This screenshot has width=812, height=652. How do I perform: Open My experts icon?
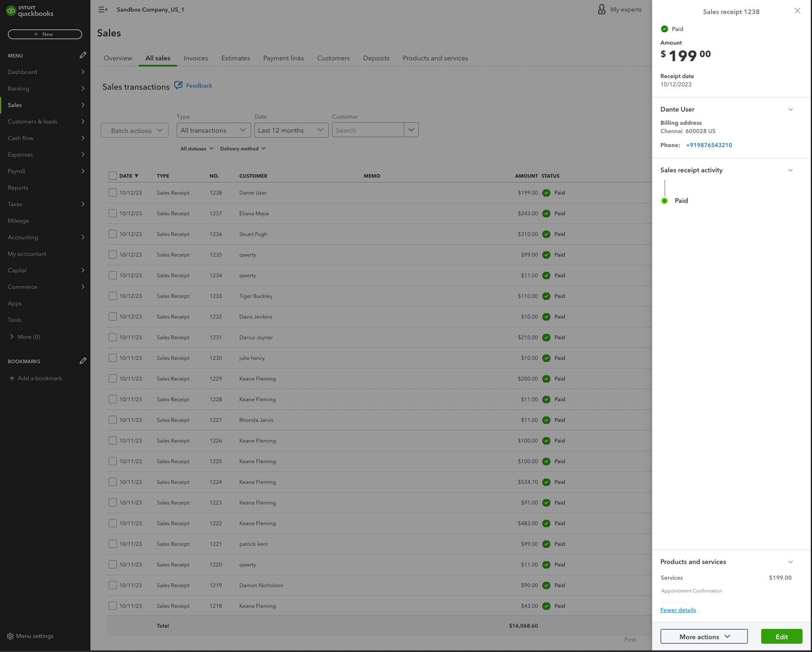(x=602, y=9)
